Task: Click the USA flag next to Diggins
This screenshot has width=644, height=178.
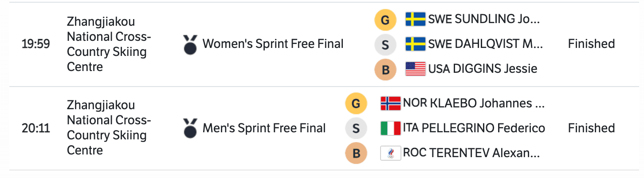Action: point(416,69)
